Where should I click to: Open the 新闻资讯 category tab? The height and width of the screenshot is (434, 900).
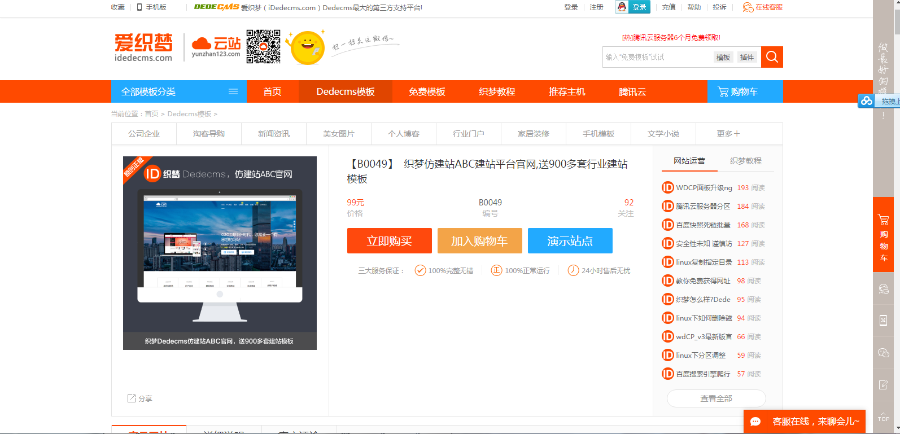[x=274, y=134]
